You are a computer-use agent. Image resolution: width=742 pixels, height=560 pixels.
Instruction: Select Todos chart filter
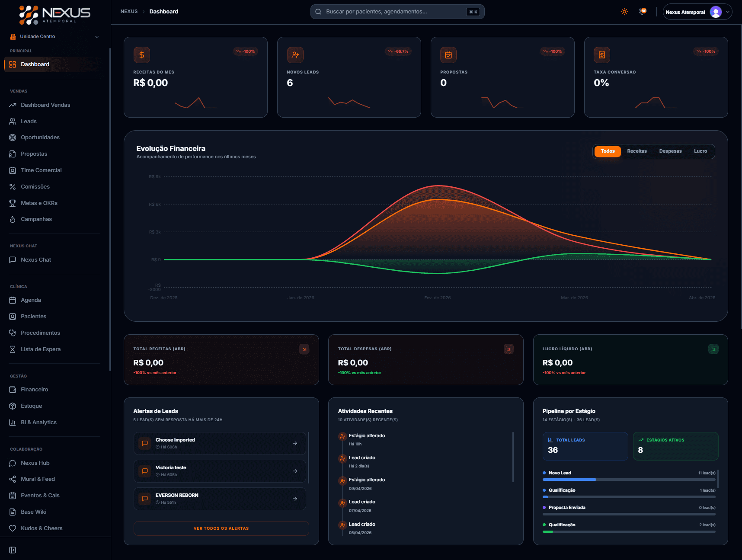click(x=608, y=151)
